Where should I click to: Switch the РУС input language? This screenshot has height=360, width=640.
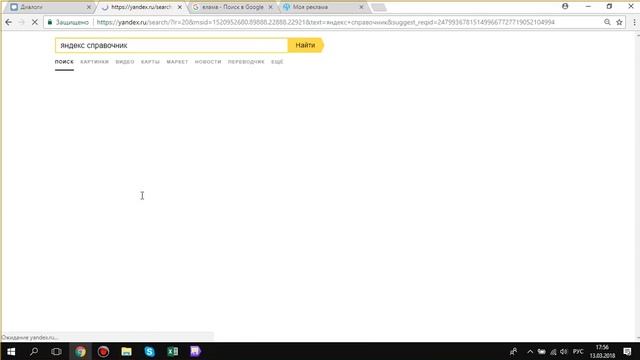(578, 351)
